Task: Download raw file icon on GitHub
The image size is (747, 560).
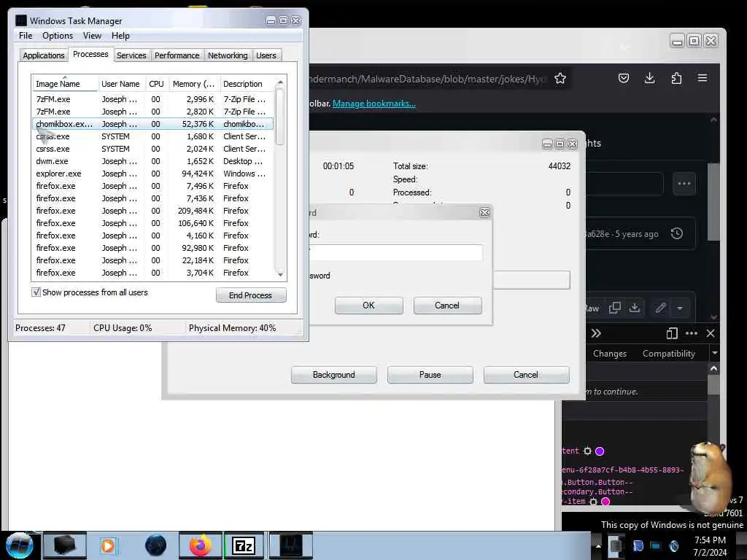Action: (634, 308)
